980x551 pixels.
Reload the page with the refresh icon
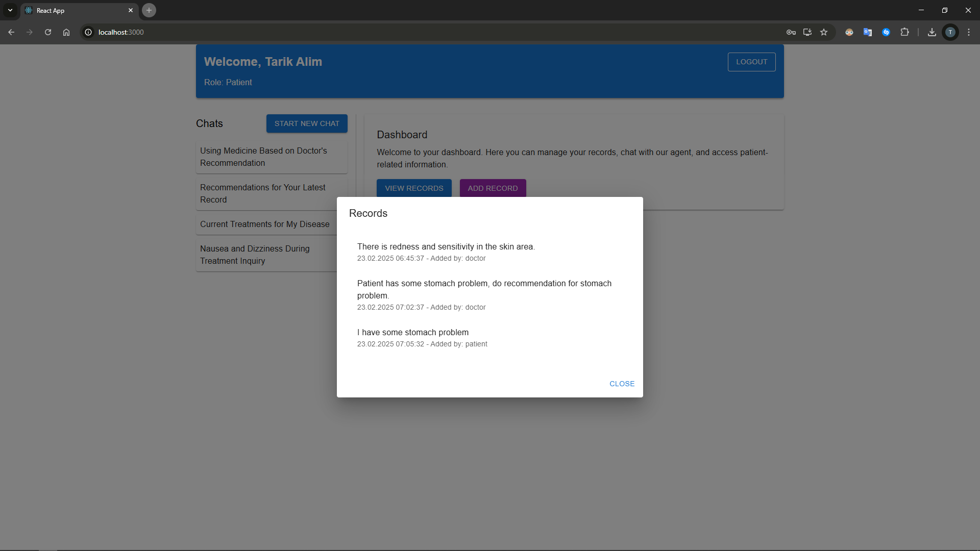click(48, 32)
